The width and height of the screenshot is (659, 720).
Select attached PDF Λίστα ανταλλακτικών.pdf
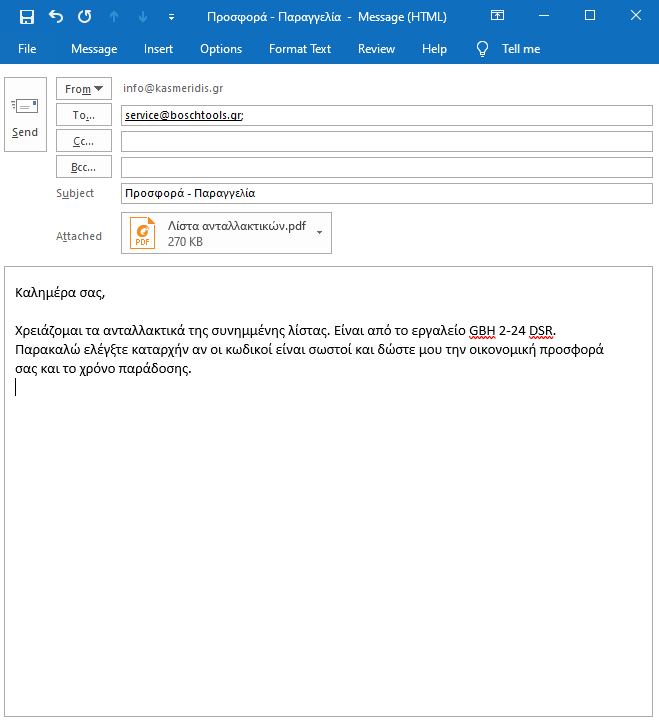click(226, 233)
